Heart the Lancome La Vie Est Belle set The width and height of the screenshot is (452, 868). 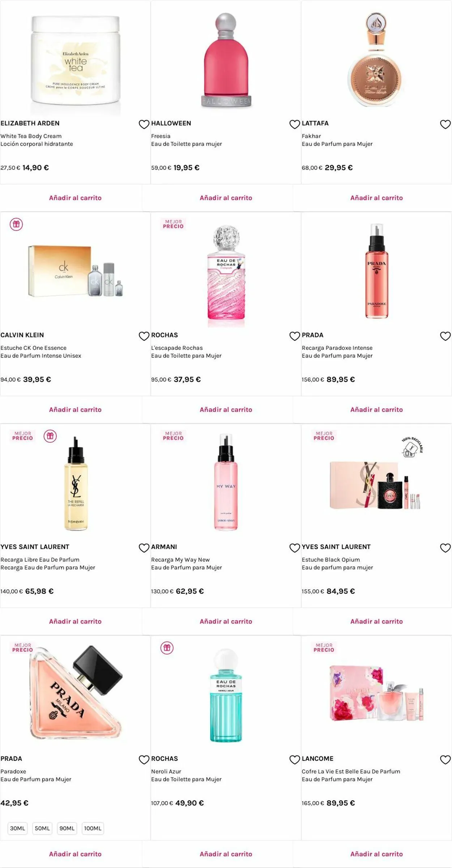(x=445, y=760)
